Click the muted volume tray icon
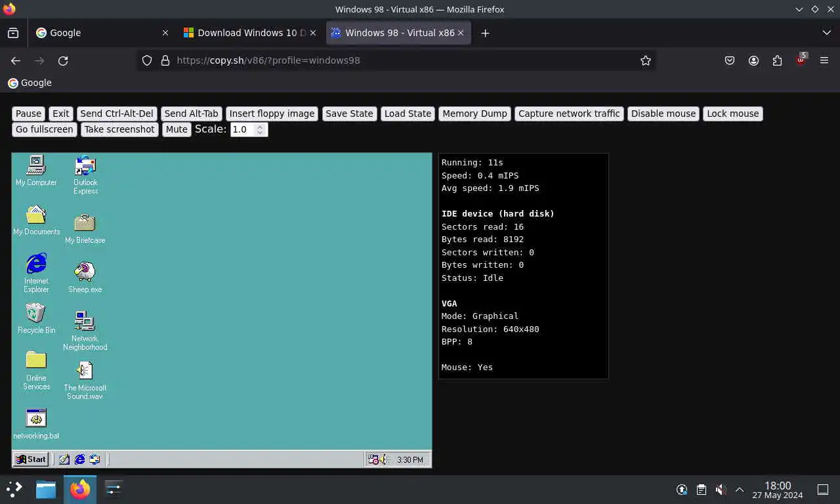The height and width of the screenshot is (504, 840). tap(721, 490)
